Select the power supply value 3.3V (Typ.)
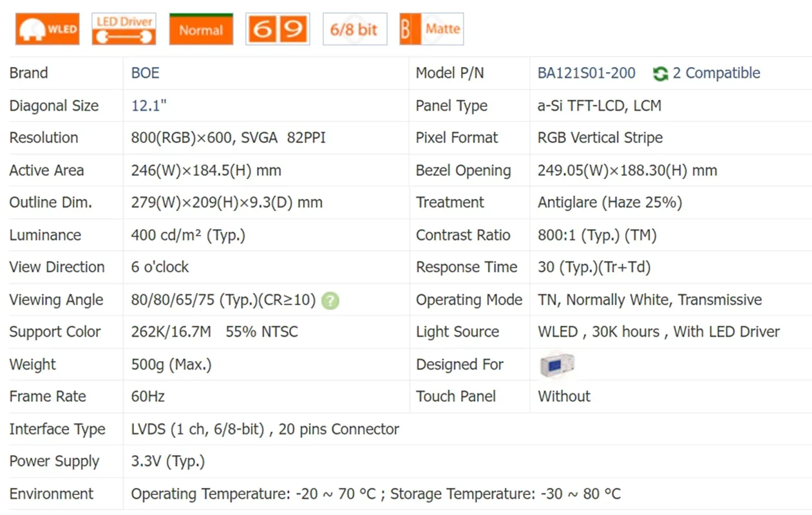 point(168,462)
